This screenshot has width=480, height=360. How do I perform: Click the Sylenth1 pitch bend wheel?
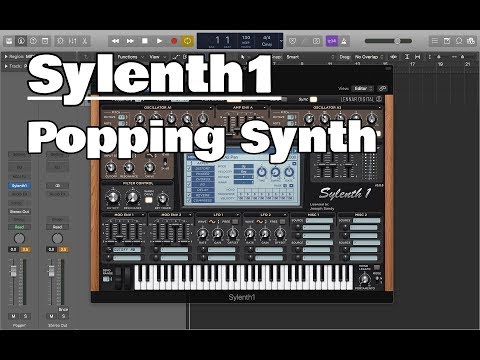click(118, 277)
